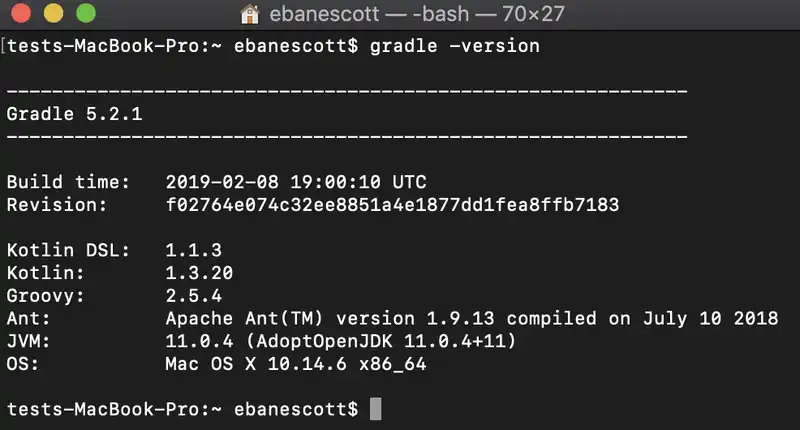Click the Build time value "2019-02-08 19:00:10 UTC"
800x430 pixels.
tap(295, 182)
